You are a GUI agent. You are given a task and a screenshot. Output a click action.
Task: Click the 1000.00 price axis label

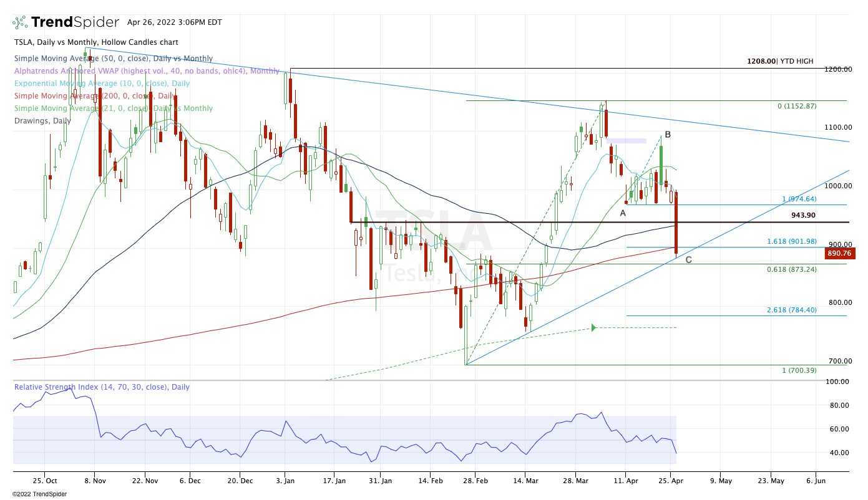[838, 186]
